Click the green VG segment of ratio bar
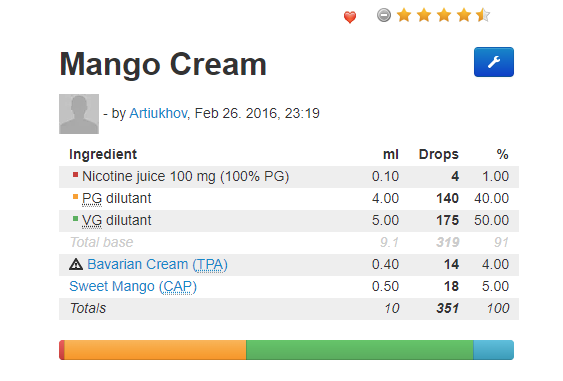The image size is (563, 381). click(360, 350)
